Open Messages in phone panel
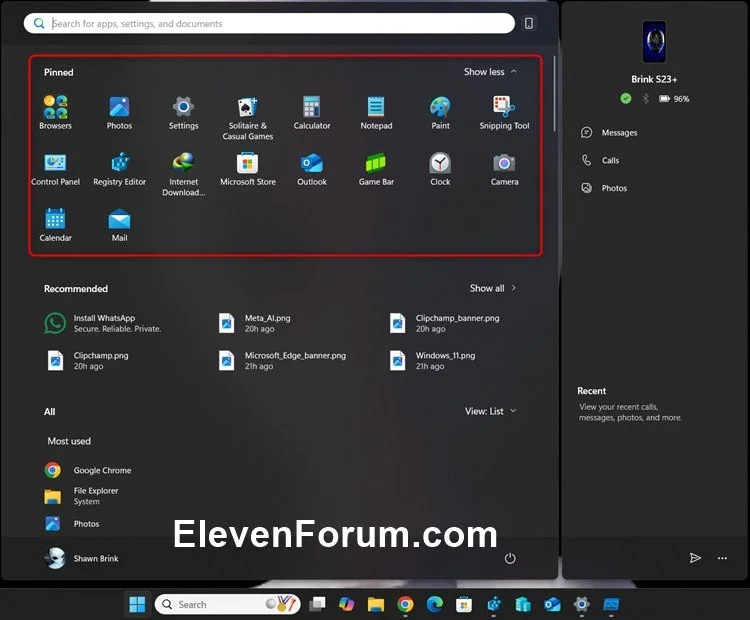The width and height of the screenshot is (750, 620). [609, 133]
